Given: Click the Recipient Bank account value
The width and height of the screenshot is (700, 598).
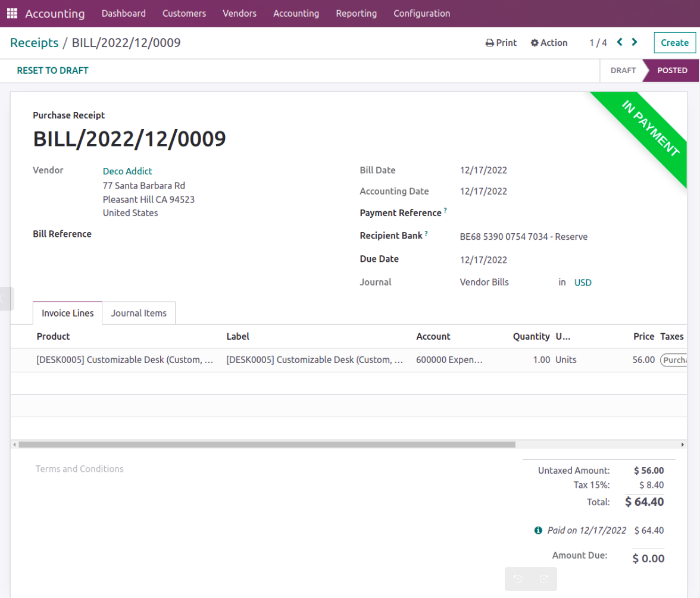Looking at the screenshot, I should coord(524,237).
